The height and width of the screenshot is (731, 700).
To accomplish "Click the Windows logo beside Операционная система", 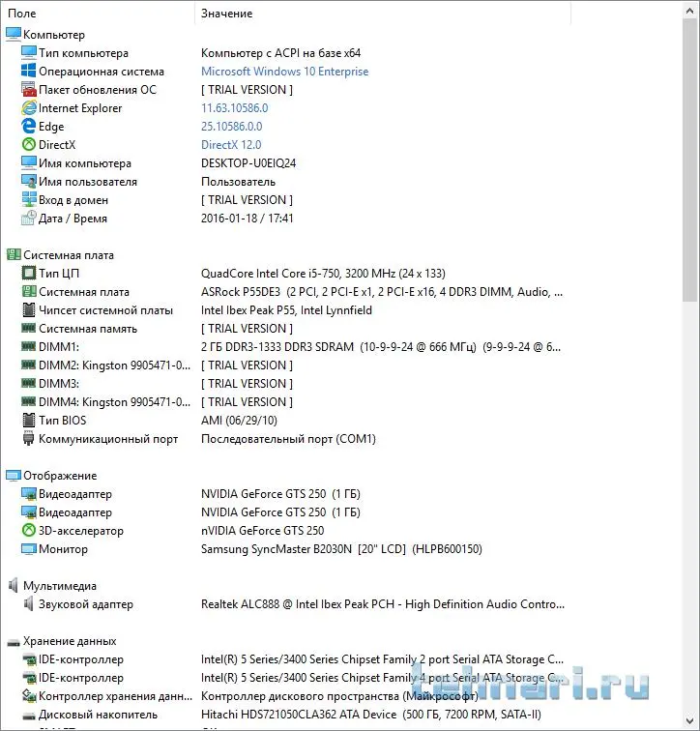I will pyautogui.click(x=28, y=71).
